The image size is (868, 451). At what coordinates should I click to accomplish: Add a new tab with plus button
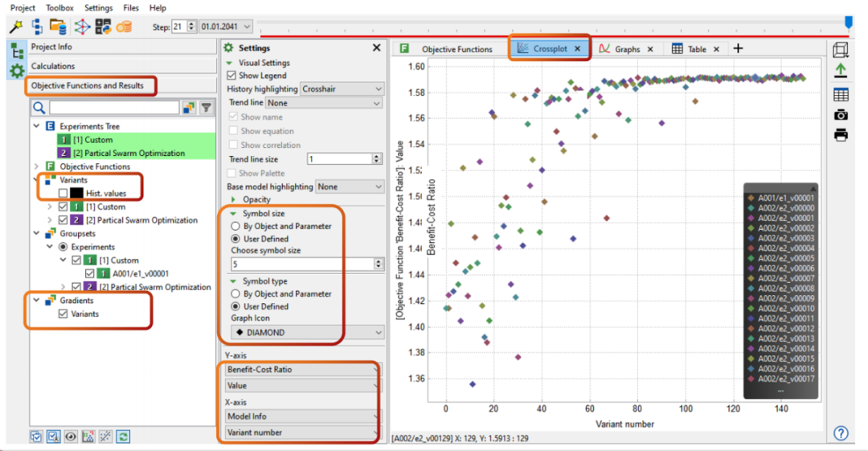pos(738,49)
